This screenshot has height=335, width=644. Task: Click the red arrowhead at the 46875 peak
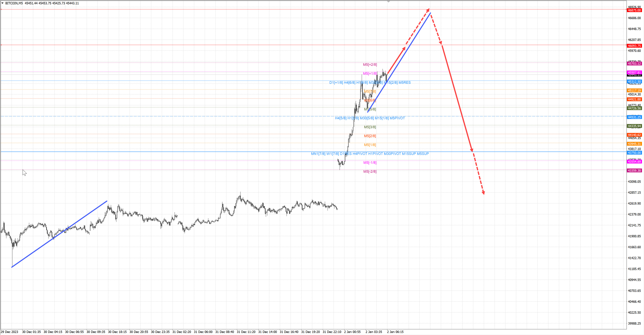pyautogui.click(x=428, y=10)
